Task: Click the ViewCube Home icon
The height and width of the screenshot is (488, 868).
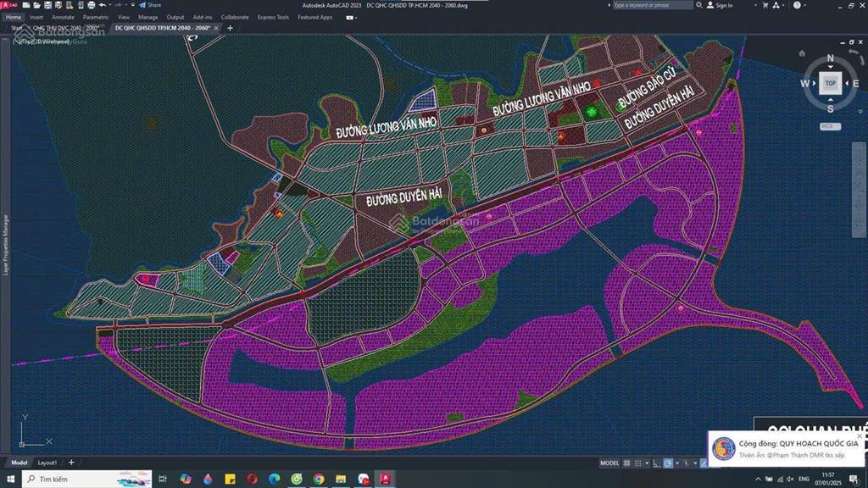Action: coord(802,53)
